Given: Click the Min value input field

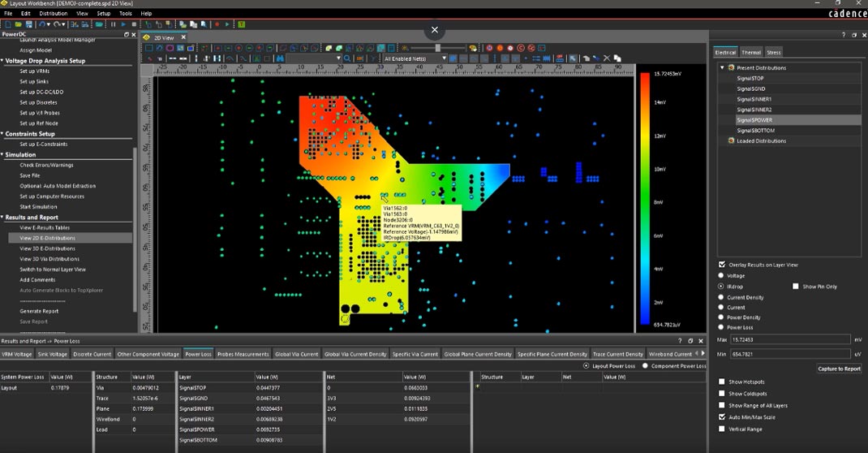Looking at the screenshot, I should pyautogui.click(x=790, y=354).
